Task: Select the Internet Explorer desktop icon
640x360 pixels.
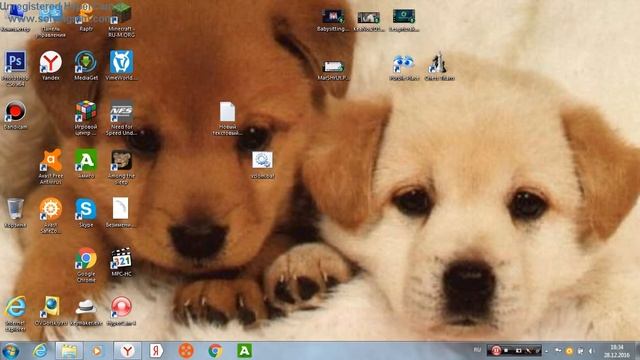Action: (15, 313)
